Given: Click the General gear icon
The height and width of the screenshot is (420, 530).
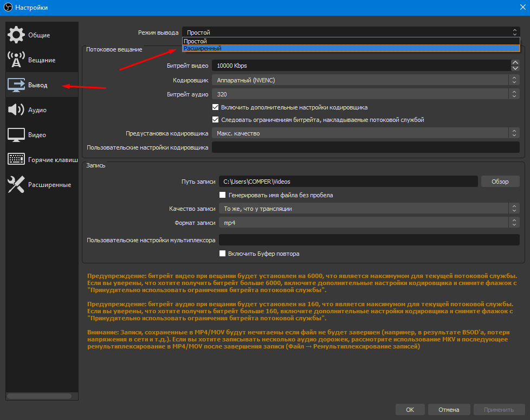Looking at the screenshot, I should tap(16, 35).
